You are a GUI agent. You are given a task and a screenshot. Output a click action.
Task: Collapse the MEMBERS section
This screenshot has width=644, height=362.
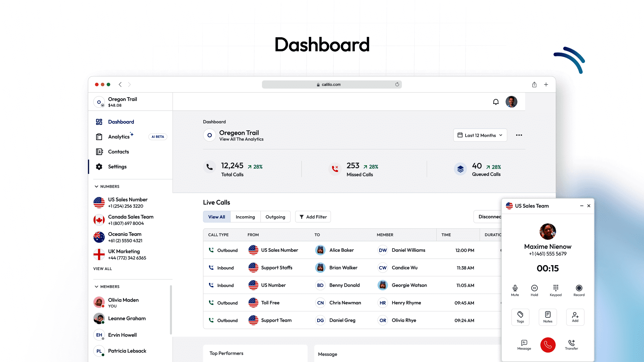click(97, 287)
